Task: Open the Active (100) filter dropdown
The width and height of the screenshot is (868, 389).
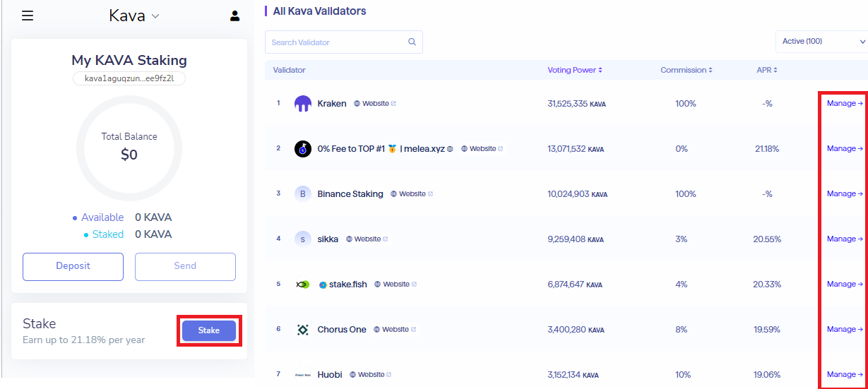Action: click(821, 42)
